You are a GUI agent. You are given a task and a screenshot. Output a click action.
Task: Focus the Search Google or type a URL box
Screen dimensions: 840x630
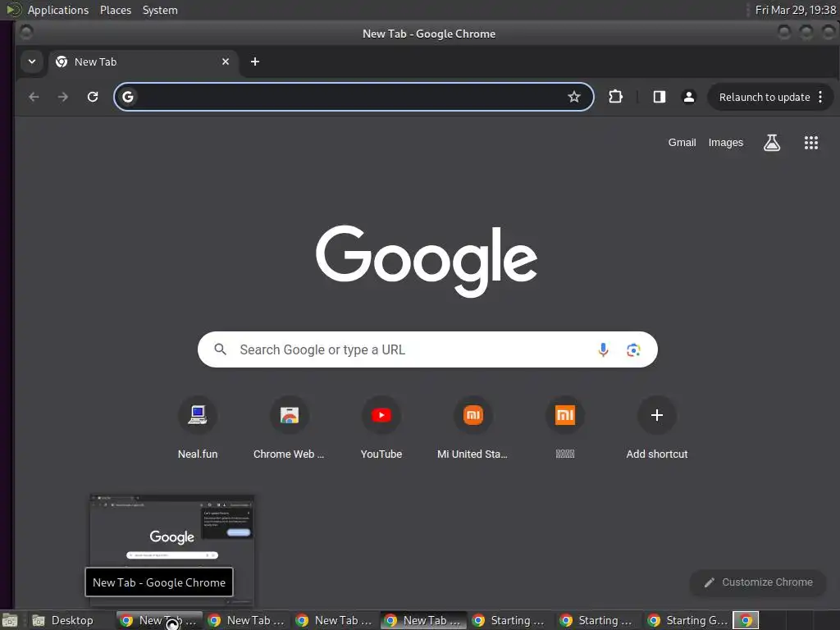point(427,349)
